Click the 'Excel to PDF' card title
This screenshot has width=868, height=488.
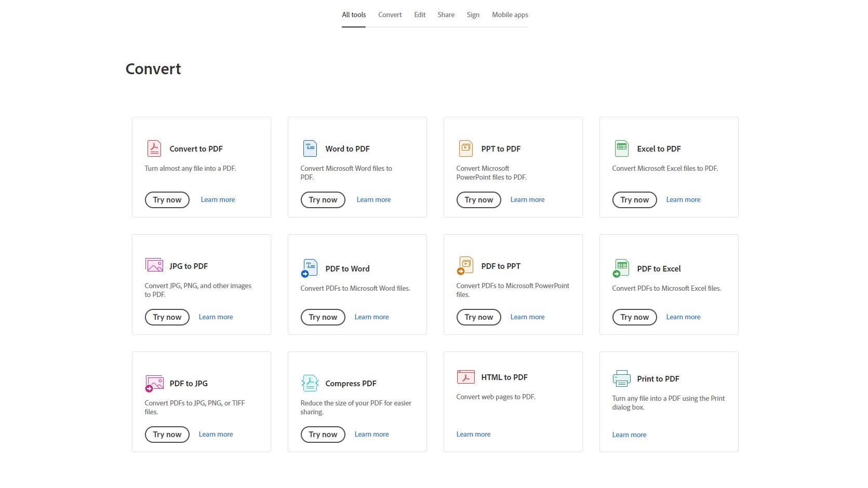(x=659, y=148)
